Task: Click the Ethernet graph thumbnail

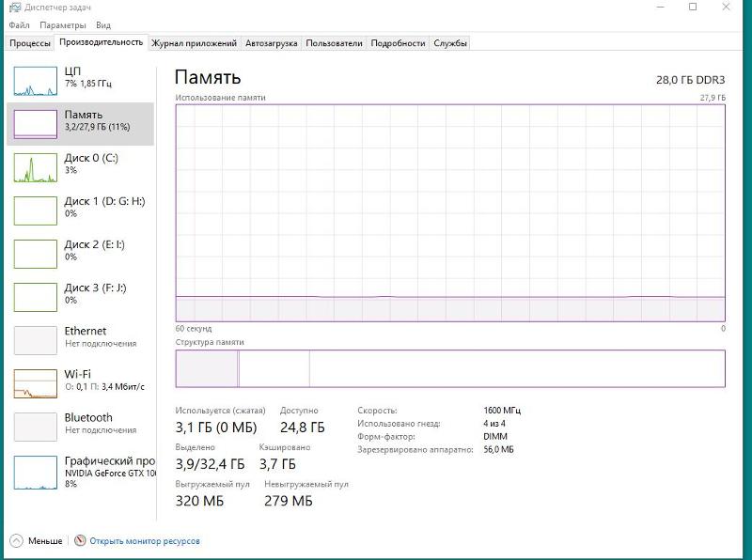Action: click(x=36, y=340)
